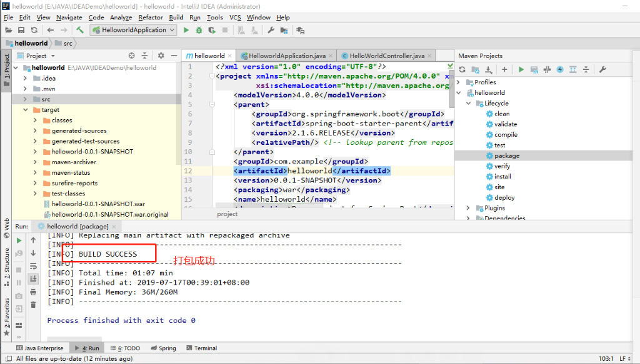Click the scroll from source icon in Project panel

click(131, 56)
